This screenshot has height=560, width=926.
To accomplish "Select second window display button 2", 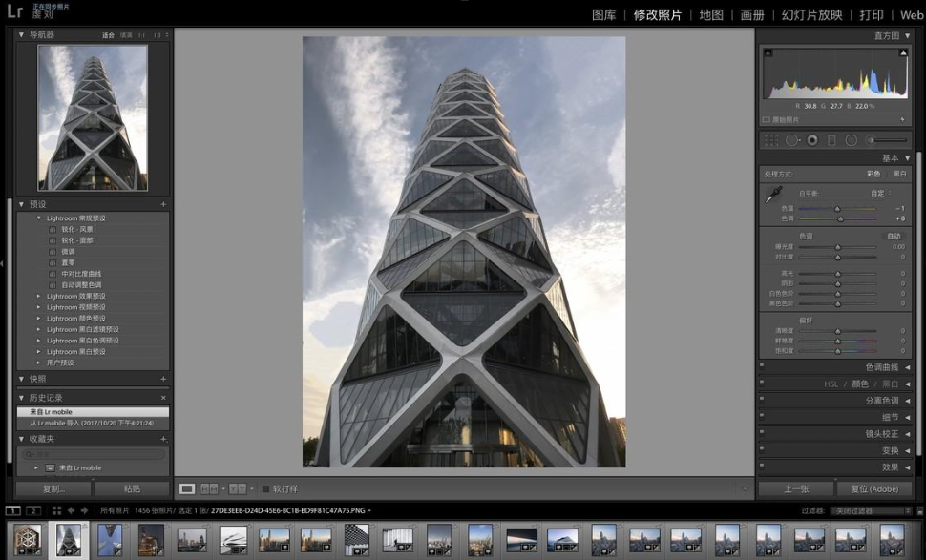I will (33, 510).
